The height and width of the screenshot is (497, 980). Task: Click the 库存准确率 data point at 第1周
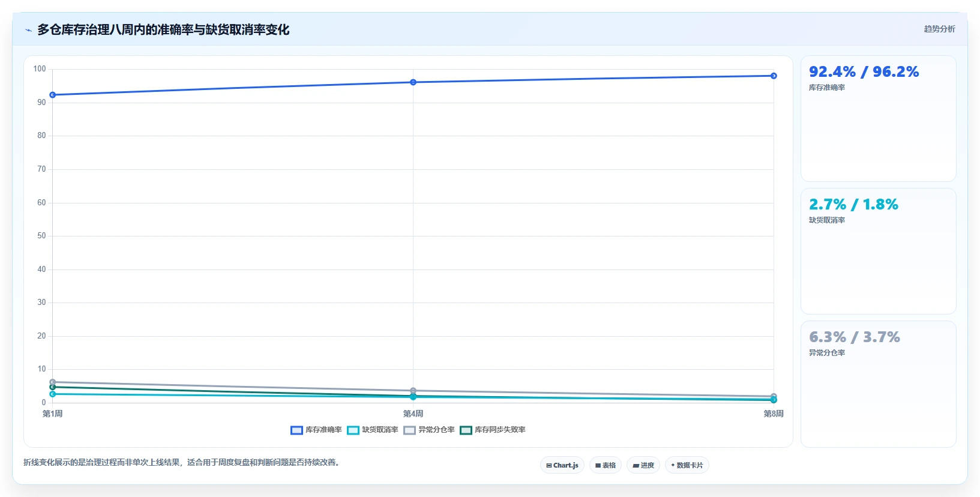pos(53,95)
